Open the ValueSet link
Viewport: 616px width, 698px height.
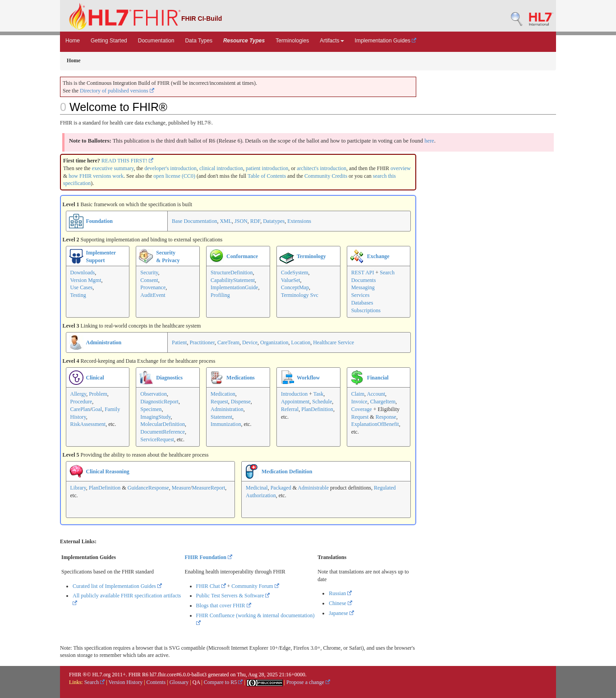[290, 280]
